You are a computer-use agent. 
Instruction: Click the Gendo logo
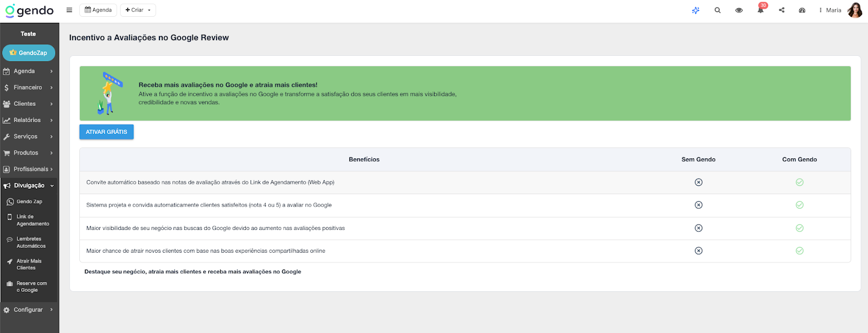[x=29, y=11]
